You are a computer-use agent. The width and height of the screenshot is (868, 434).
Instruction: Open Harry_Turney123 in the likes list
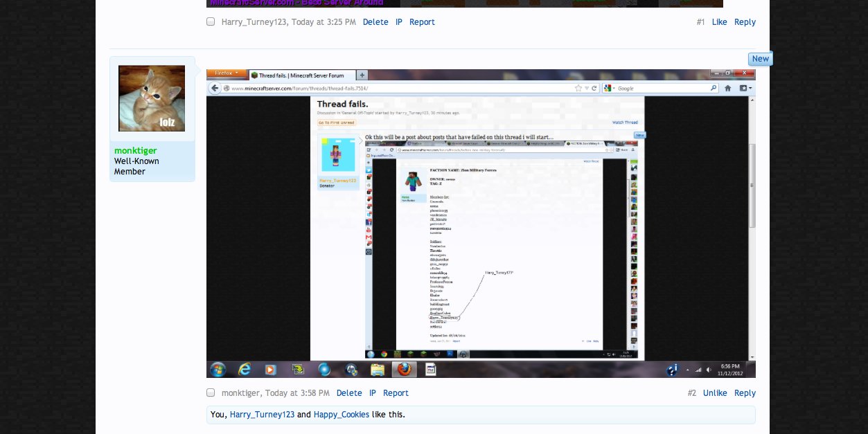coord(262,415)
